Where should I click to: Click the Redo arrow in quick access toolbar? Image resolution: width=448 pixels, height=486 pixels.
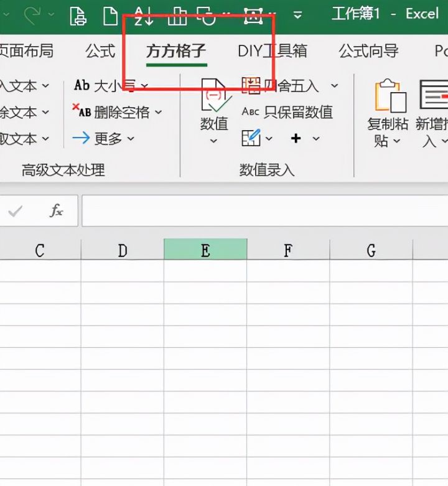32,15
